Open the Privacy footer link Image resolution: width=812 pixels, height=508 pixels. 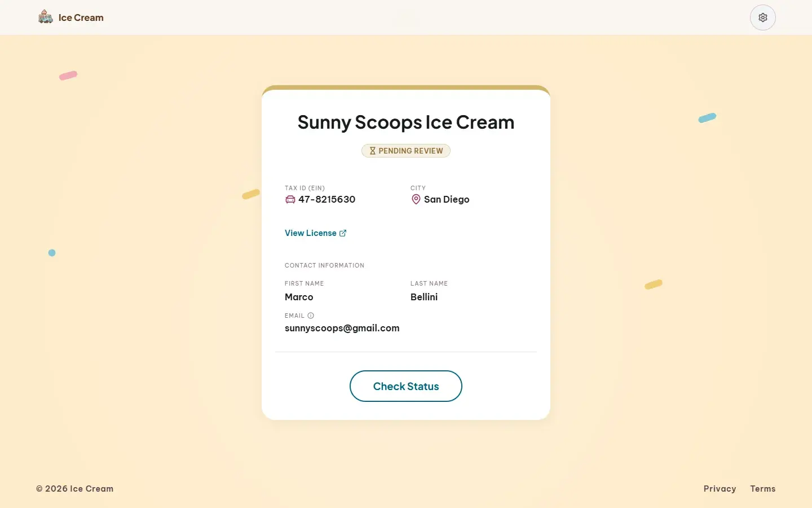(x=720, y=489)
